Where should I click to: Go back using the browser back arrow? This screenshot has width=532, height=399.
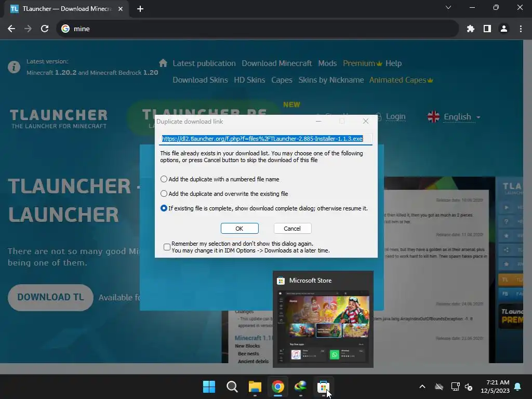[x=11, y=29]
